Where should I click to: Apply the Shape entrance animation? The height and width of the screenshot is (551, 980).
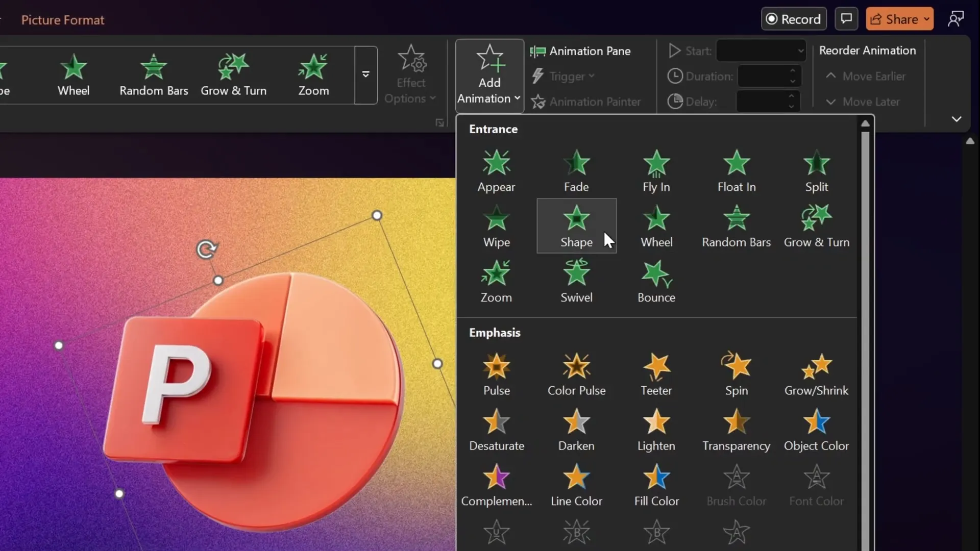(x=576, y=226)
